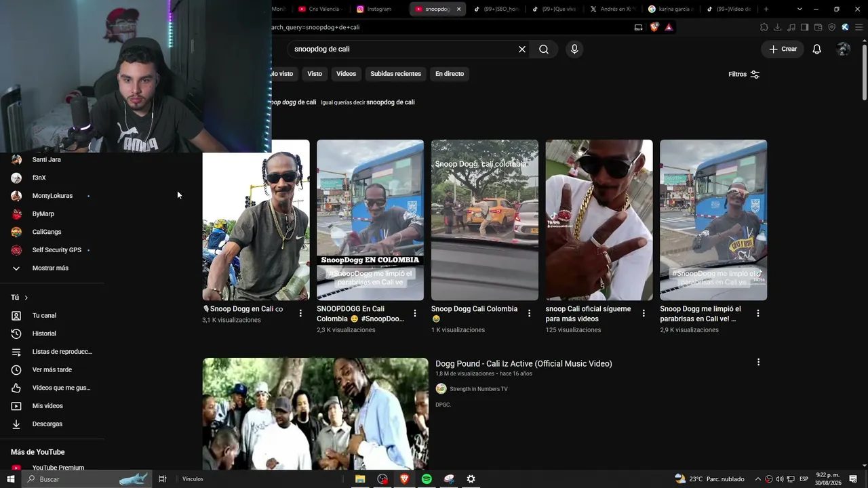868x488 pixels.
Task: Switch to Andrés en X tab
Action: 614,9
